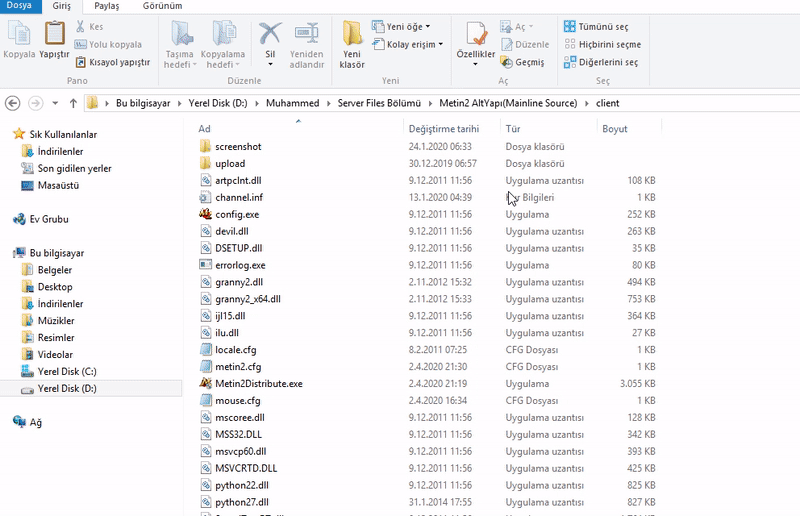Select the Kes scissors command
The image size is (800, 516).
coord(89,27)
